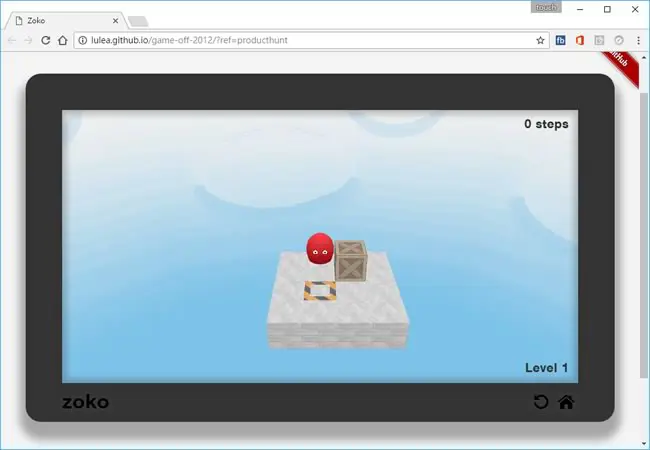
Task: Click the circular gray extension icon
Action: (619, 40)
